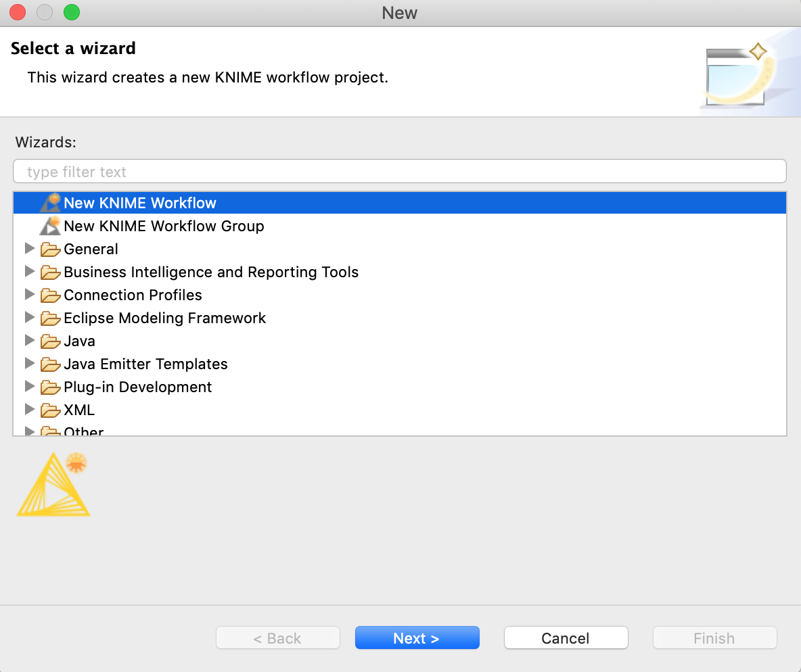
Task: Click the large yellow KNIME triangle logo
Action: click(x=53, y=484)
